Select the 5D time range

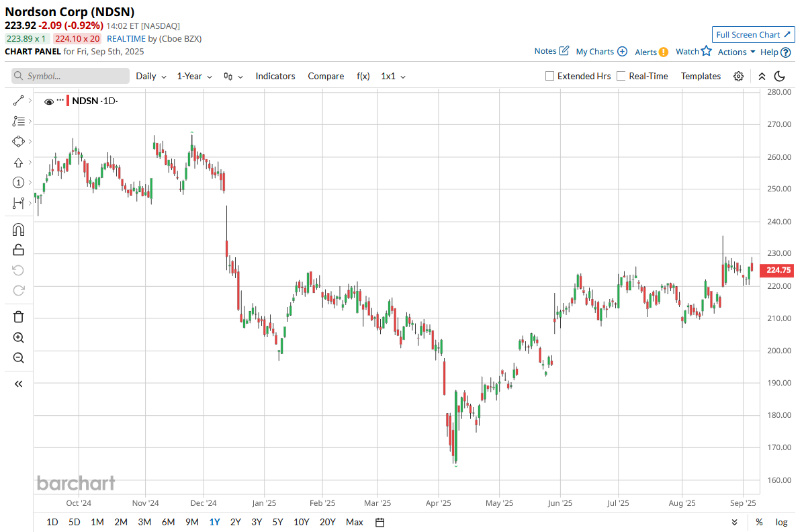point(75,523)
